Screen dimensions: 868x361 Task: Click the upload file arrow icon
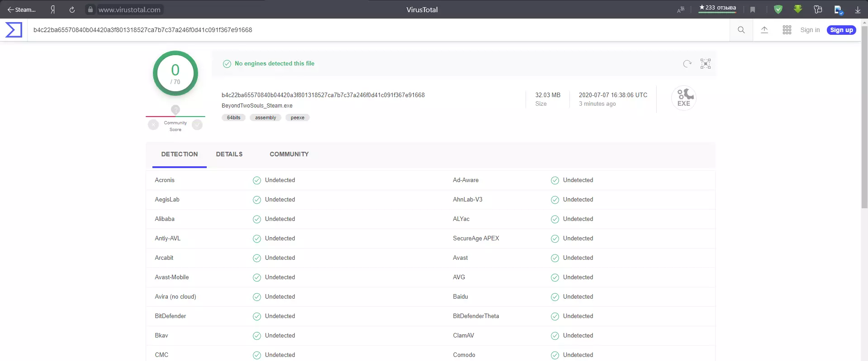tap(764, 30)
